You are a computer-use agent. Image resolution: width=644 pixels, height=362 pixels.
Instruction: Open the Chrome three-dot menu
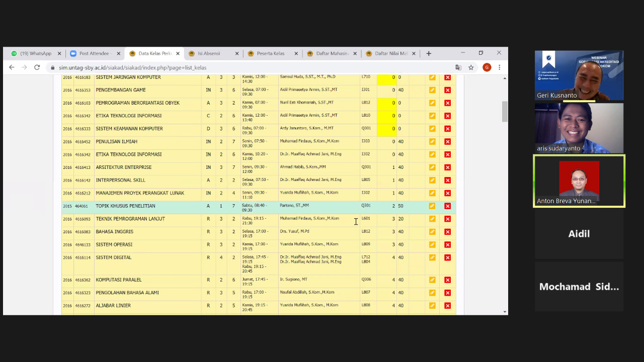(x=499, y=67)
